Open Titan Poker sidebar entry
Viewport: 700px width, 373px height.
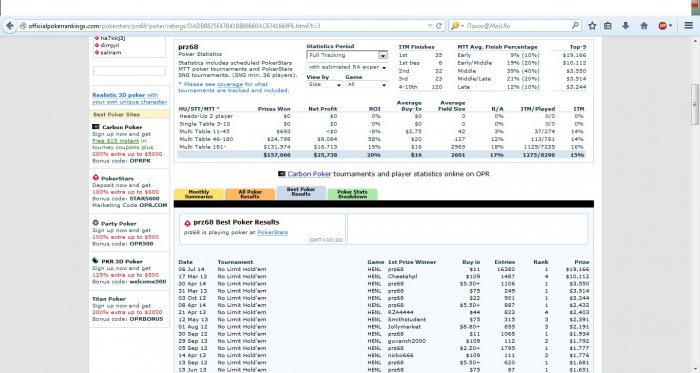tap(109, 299)
